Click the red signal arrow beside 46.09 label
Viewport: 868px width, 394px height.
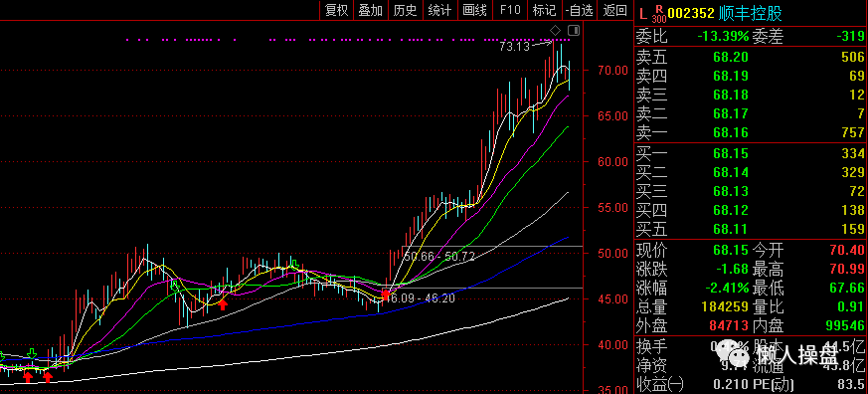click(386, 295)
